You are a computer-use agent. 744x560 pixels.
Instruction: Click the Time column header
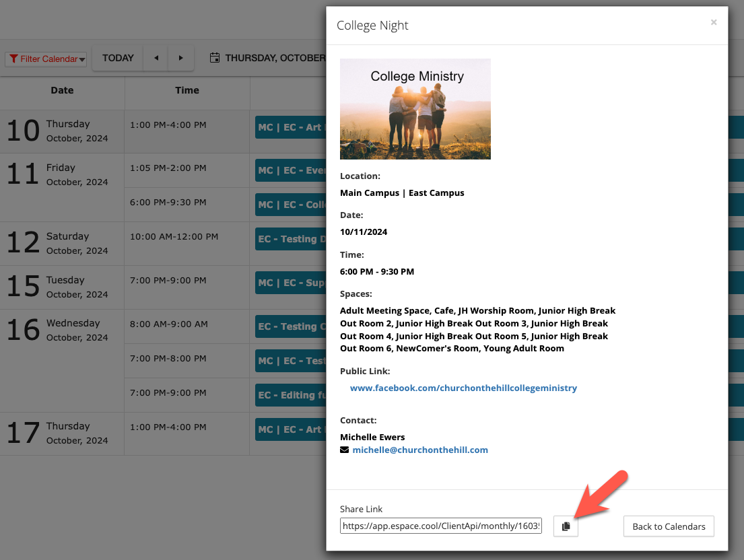187,90
